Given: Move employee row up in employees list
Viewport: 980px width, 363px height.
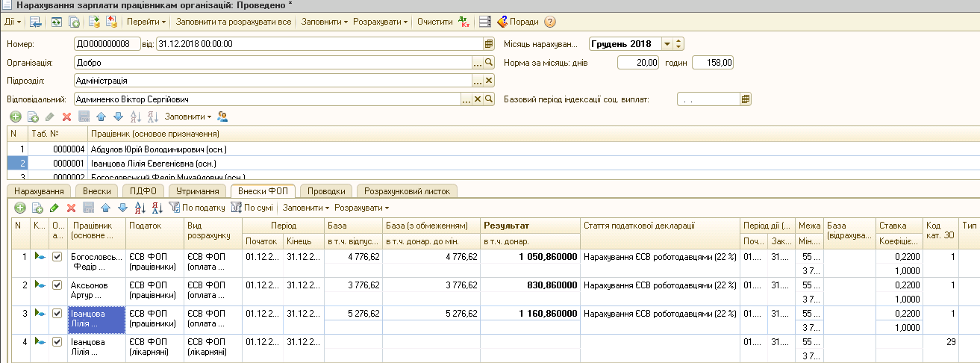Looking at the screenshot, I should pyautogui.click(x=102, y=117).
